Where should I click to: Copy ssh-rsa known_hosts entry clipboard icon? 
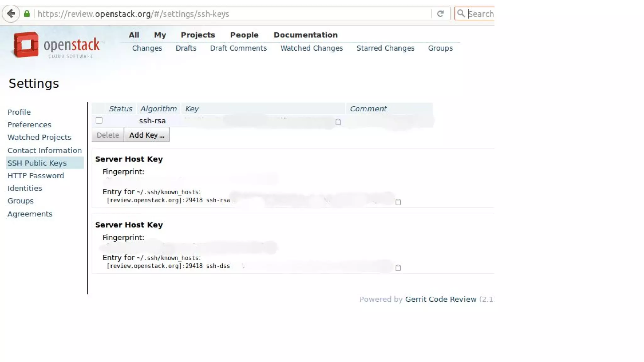tap(398, 202)
